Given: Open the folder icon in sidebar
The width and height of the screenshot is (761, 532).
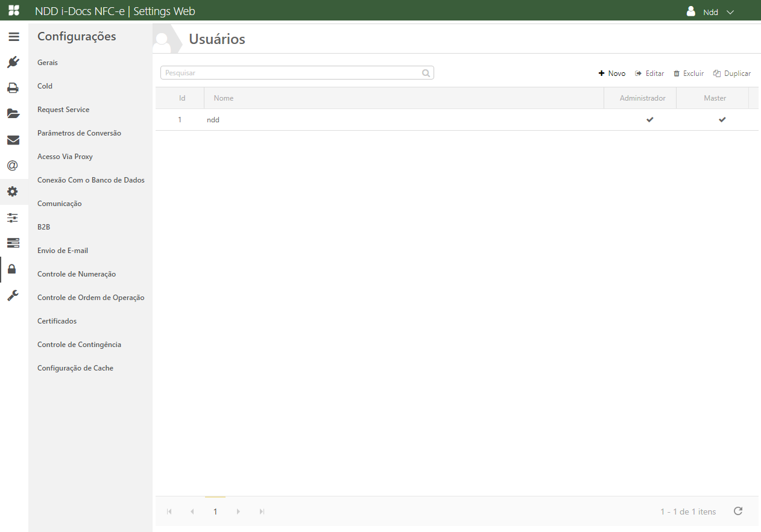Looking at the screenshot, I should 13,113.
